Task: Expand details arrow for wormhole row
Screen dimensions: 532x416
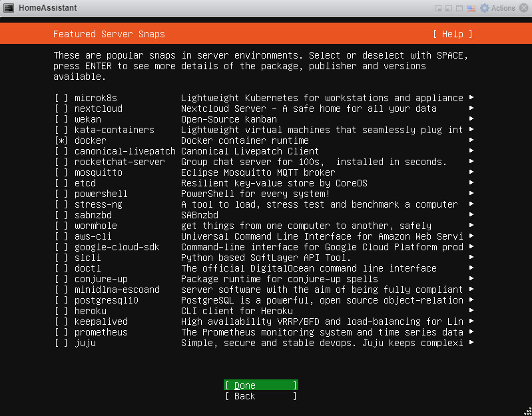Action: click(471, 225)
